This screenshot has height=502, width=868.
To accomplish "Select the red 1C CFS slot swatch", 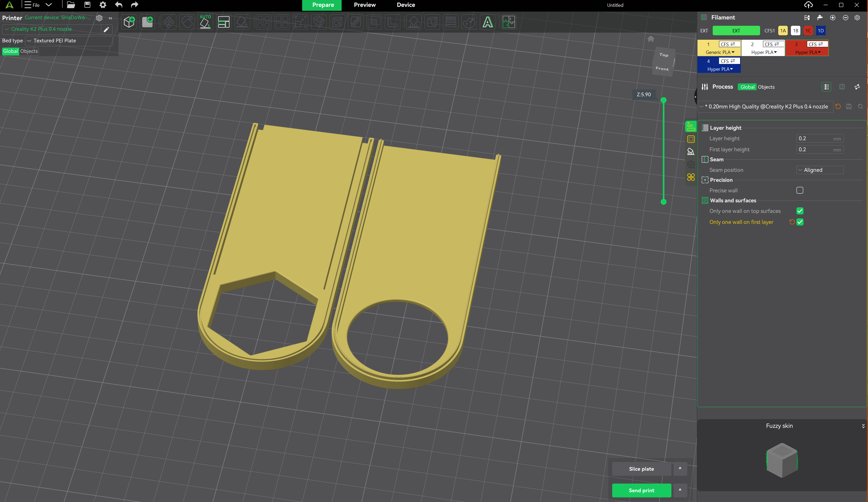I will (808, 31).
